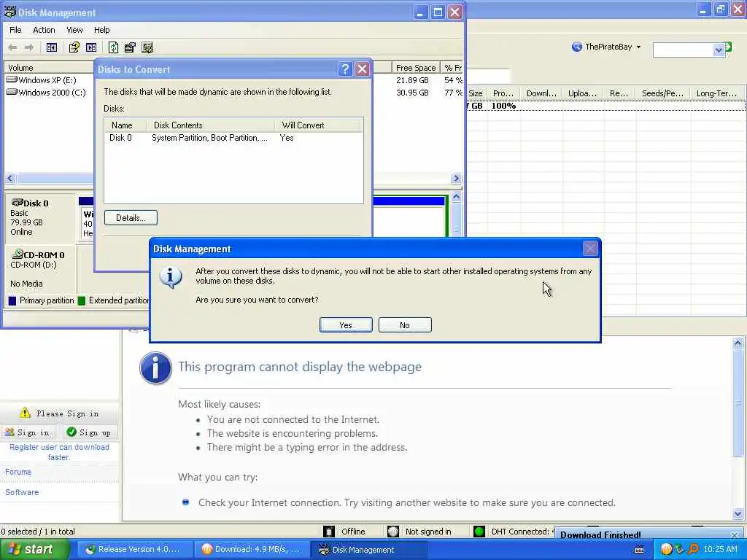Click the Will Convert column header

coord(318,125)
